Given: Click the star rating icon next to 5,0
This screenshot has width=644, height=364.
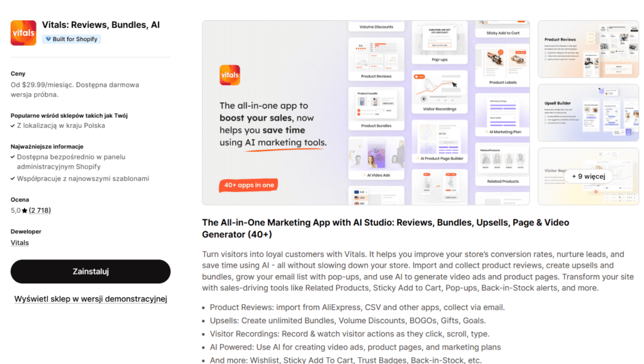Looking at the screenshot, I should point(25,210).
